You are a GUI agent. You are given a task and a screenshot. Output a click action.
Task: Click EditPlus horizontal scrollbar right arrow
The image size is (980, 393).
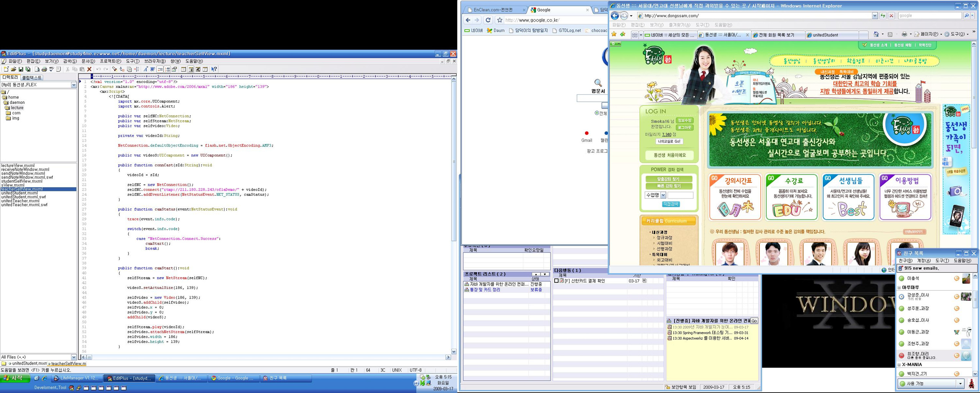tap(448, 357)
